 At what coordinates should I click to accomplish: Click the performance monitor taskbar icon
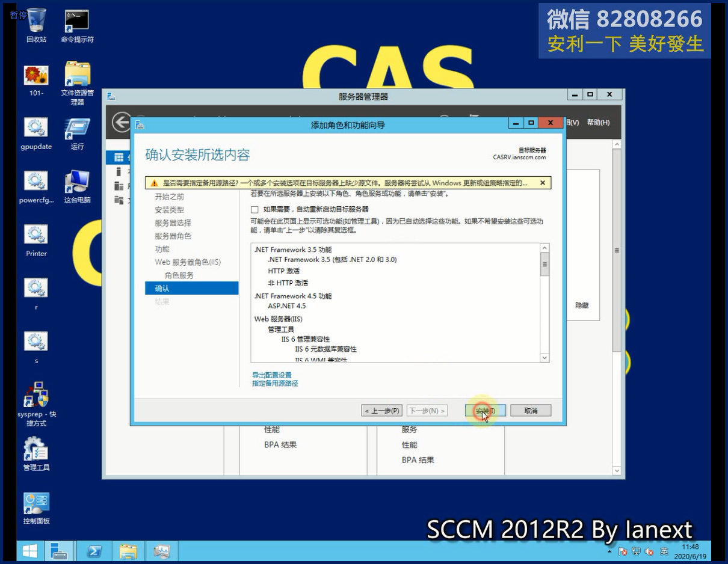coord(162,551)
